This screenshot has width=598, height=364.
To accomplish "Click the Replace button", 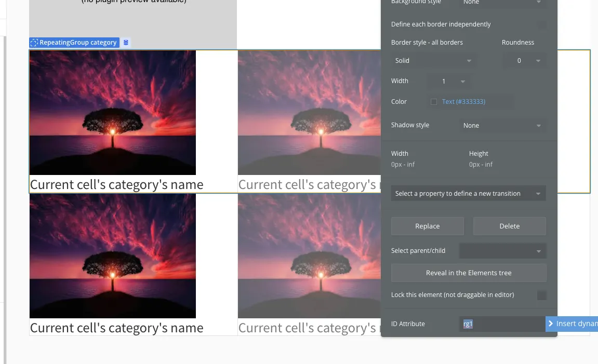I will (x=427, y=226).
